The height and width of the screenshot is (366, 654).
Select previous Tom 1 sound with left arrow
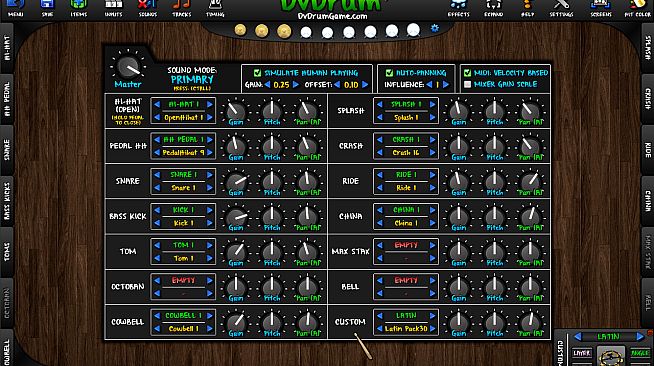pos(157,258)
